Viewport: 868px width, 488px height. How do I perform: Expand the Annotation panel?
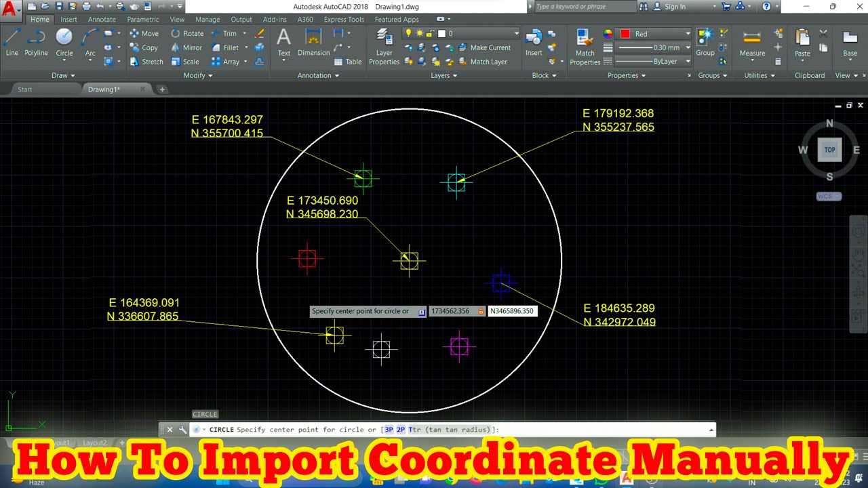click(318, 75)
